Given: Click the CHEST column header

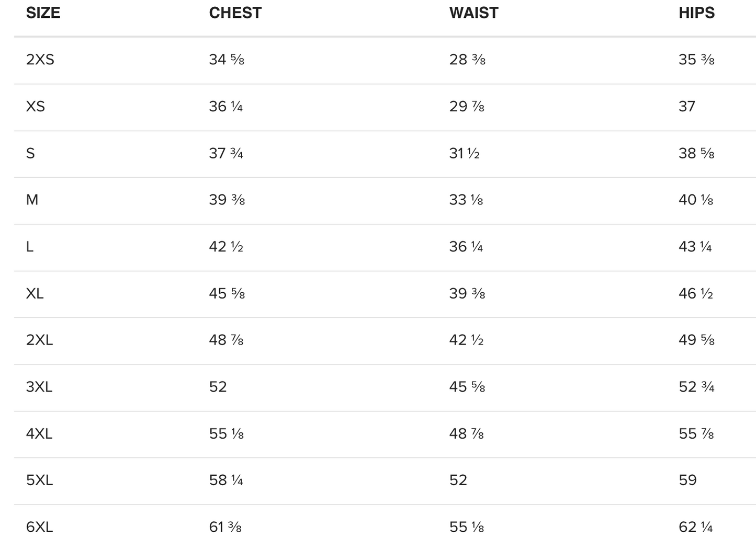Looking at the screenshot, I should (235, 13).
